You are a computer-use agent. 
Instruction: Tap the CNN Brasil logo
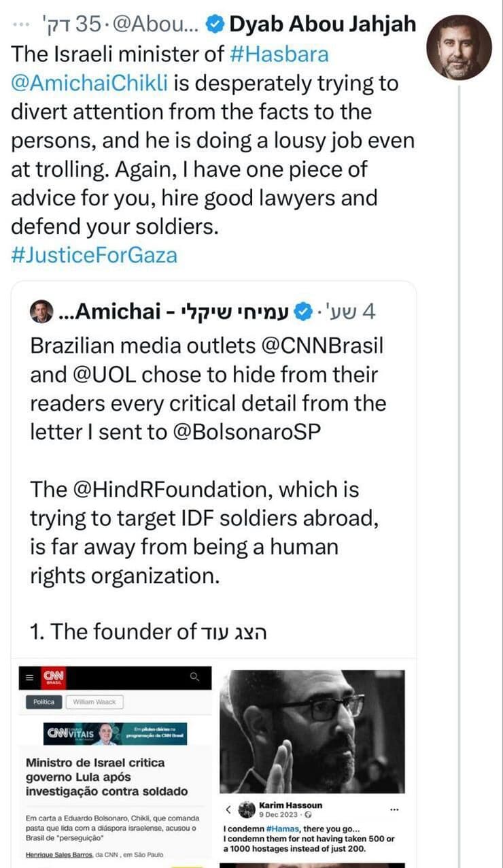coord(52,677)
